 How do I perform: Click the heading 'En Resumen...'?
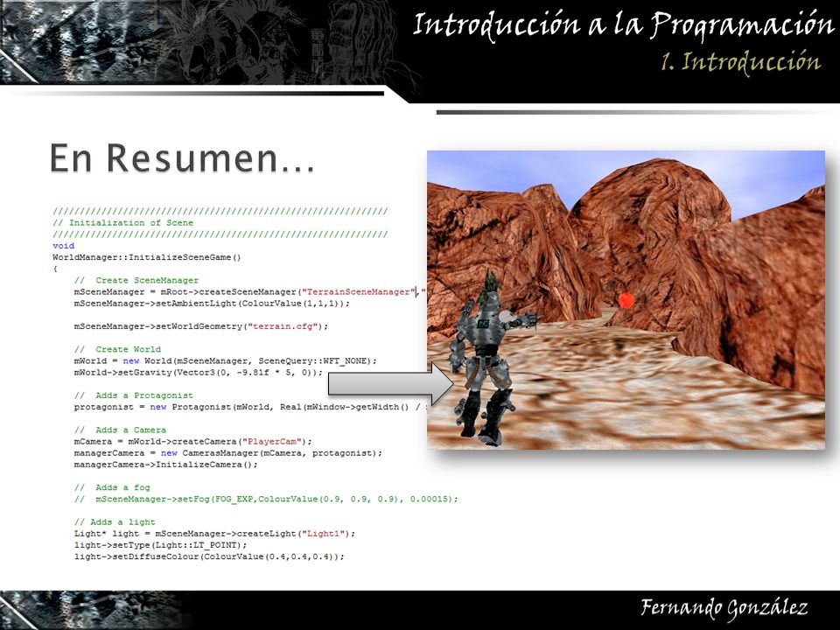tap(182, 158)
